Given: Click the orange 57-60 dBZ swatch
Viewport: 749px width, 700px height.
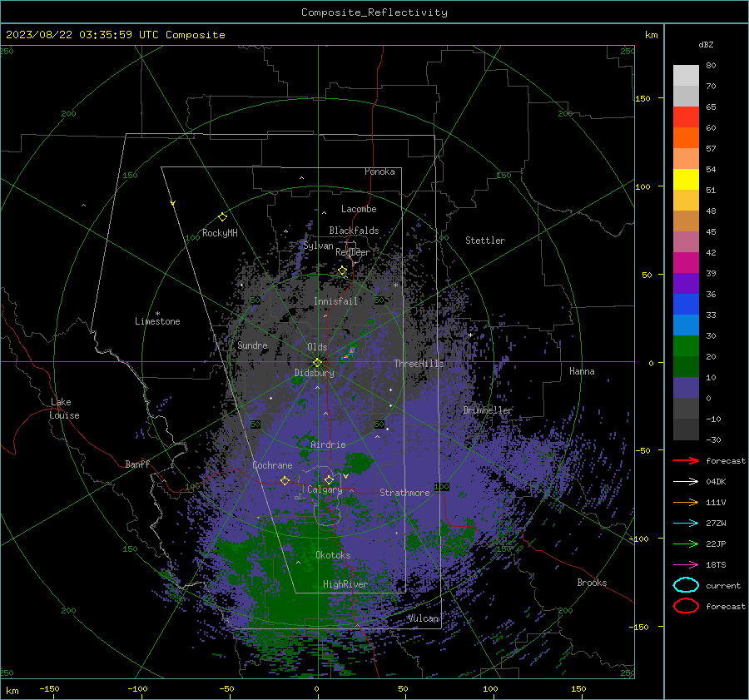Looking at the screenshot, I should click(686, 138).
